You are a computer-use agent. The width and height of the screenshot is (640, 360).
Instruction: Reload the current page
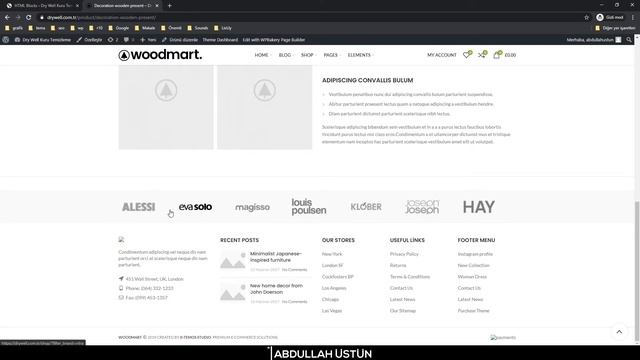tap(29, 18)
